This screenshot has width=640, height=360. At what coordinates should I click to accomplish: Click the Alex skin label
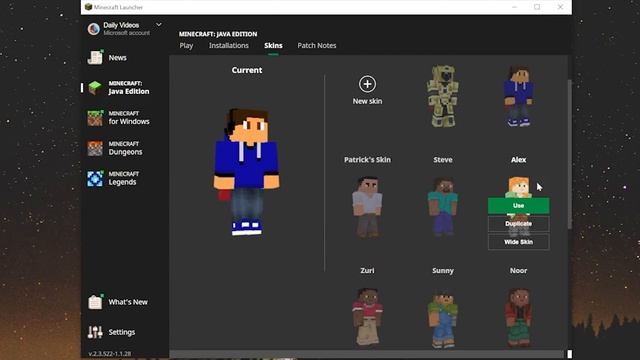[518, 160]
